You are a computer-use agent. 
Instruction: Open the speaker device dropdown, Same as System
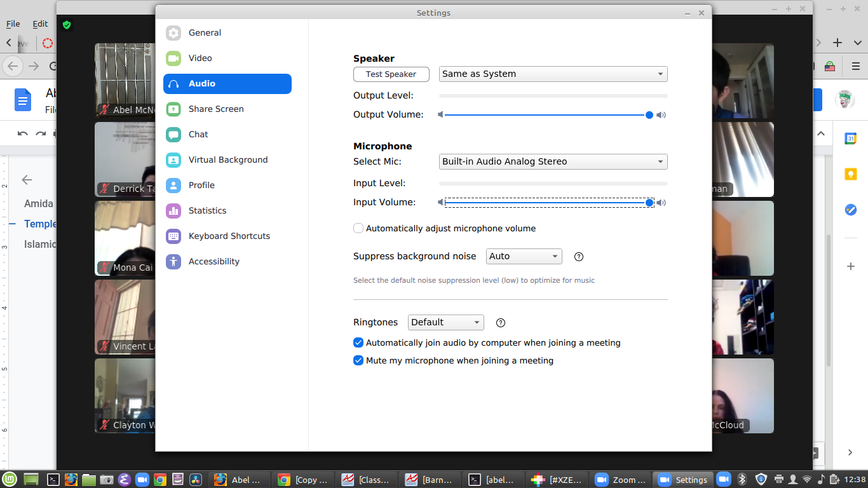(x=553, y=74)
